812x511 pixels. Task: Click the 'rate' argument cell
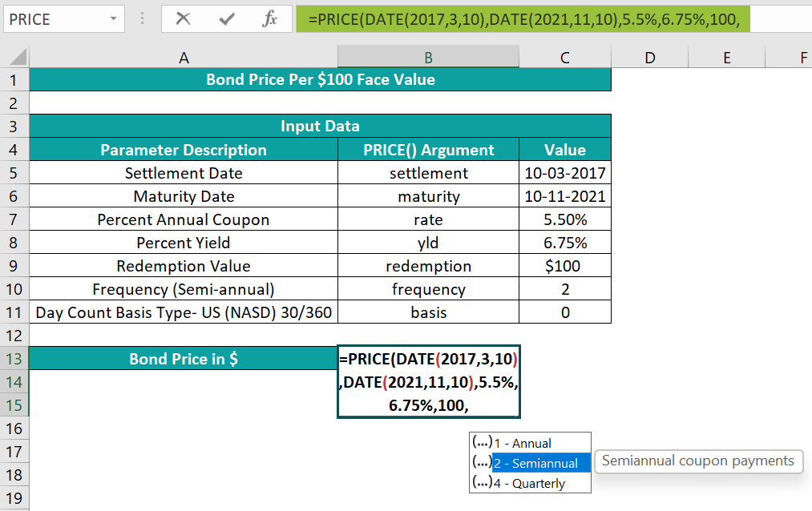click(428, 219)
